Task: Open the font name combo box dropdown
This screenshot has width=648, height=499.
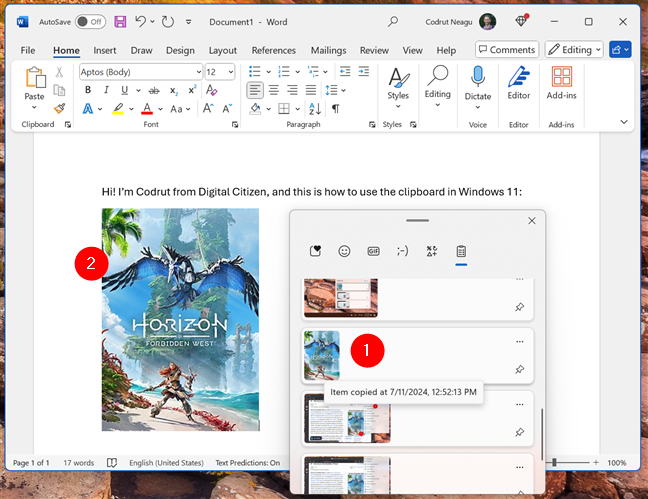Action: [199, 72]
